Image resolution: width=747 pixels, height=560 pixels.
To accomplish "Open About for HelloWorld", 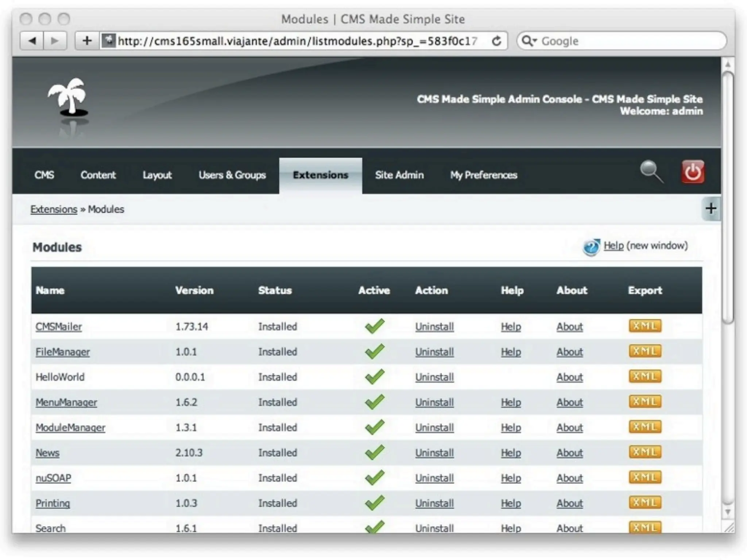I will tap(569, 377).
